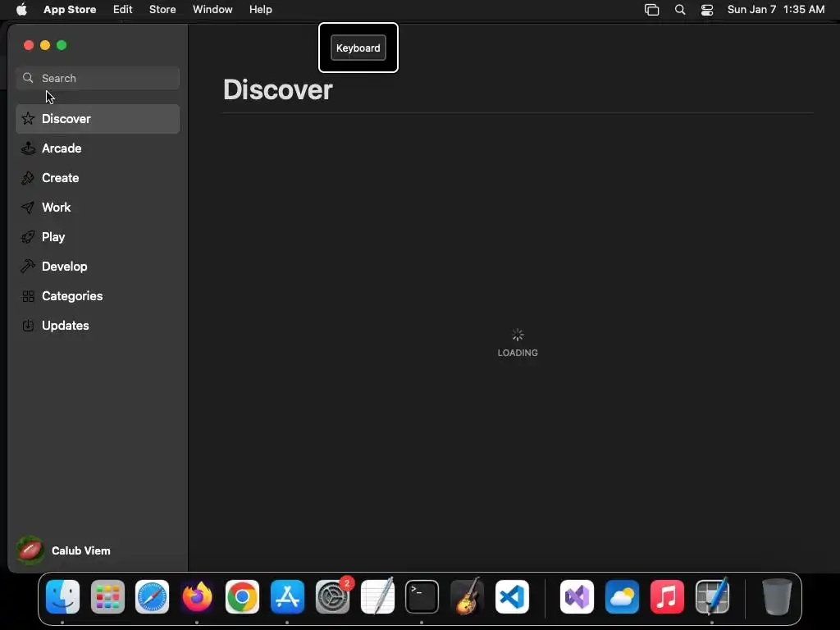This screenshot has height=630, width=840.
Task: Open Calub Viem account profile
Action: [64, 550]
